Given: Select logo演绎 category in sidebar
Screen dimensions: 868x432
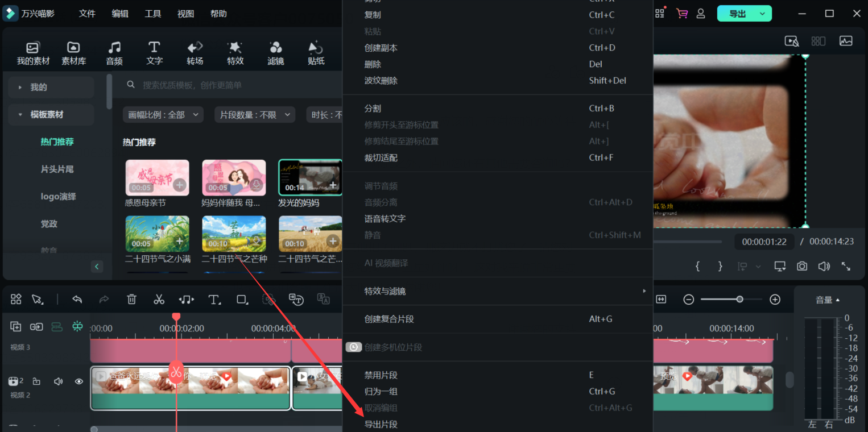Looking at the screenshot, I should tap(59, 196).
